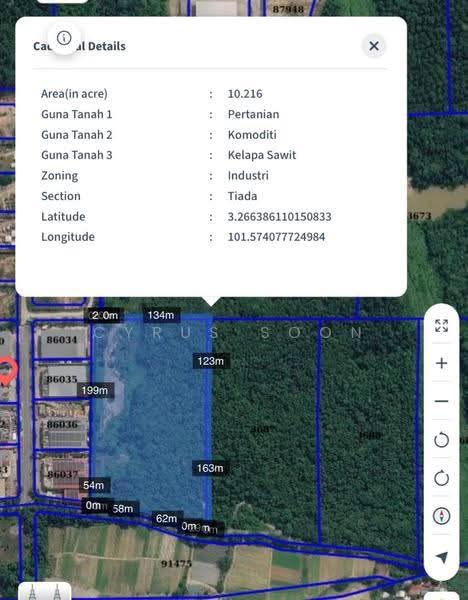
Task: Click the info icon above Cadastral Details
Action: pyautogui.click(x=64, y=38)
